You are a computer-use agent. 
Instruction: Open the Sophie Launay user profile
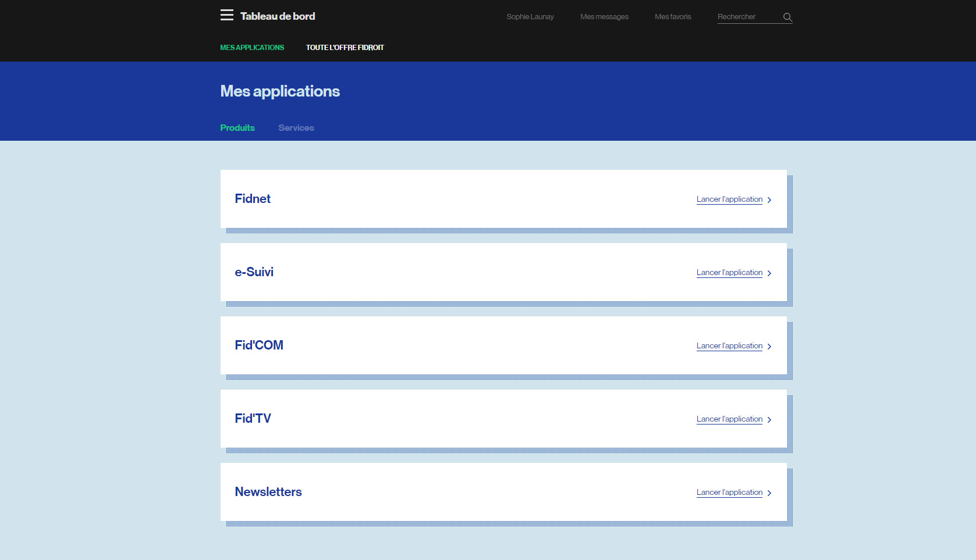click(x=530, y=17)
